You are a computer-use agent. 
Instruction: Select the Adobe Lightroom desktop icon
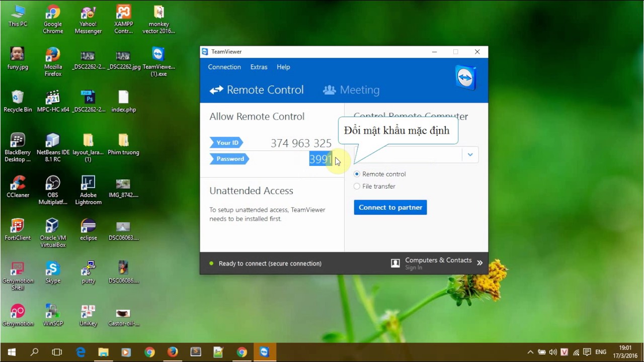coord(88,191)
